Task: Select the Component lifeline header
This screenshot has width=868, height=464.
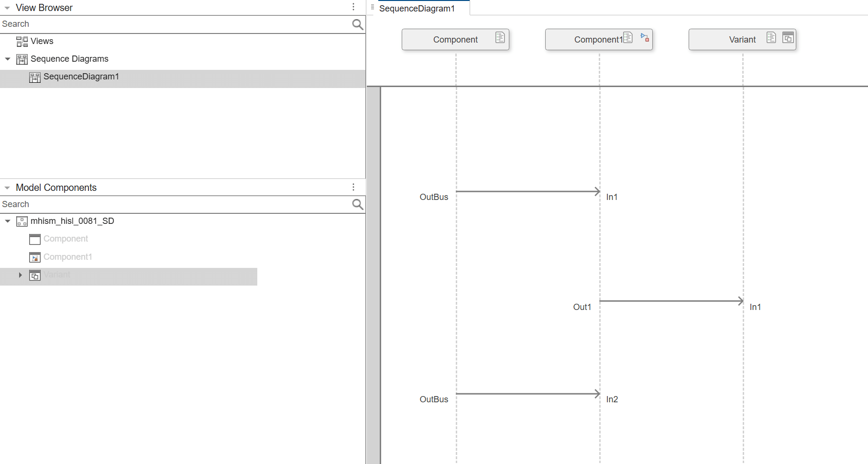Action: pyautogui.click(x=455, y=39)
